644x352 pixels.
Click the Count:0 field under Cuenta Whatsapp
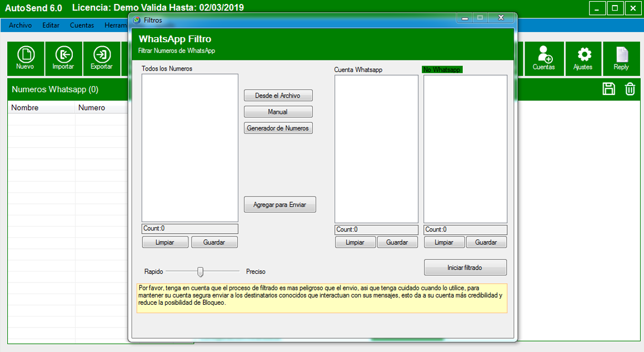[376, 230]
